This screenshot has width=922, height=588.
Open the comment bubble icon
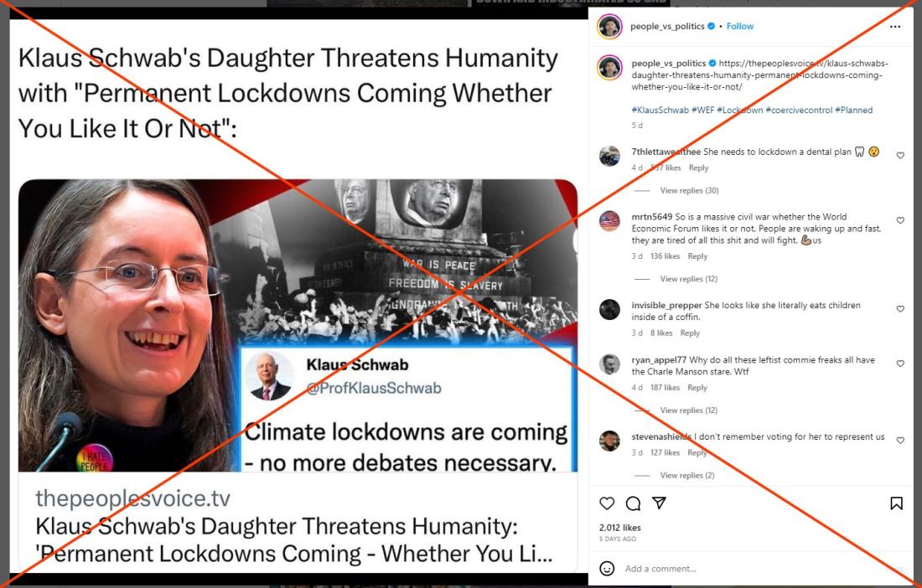pyautogui.click(x=634, y=503)
